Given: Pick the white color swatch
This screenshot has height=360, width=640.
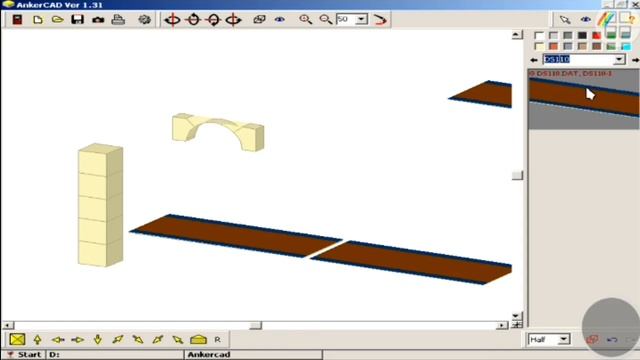Looking at the screenshot, I should [x=539, y=36].
